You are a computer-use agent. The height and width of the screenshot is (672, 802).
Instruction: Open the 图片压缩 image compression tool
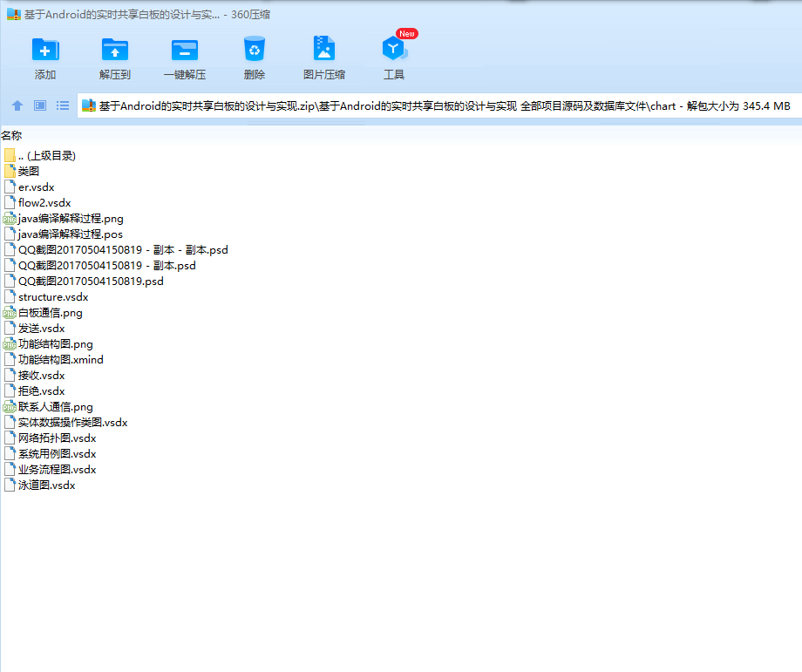tap(323, 49)
